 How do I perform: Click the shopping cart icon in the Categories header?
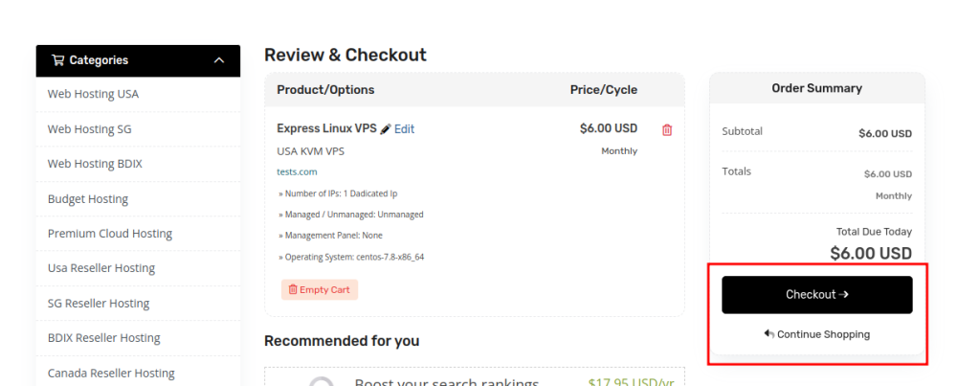pyautogui.click(x=58, y=60)
